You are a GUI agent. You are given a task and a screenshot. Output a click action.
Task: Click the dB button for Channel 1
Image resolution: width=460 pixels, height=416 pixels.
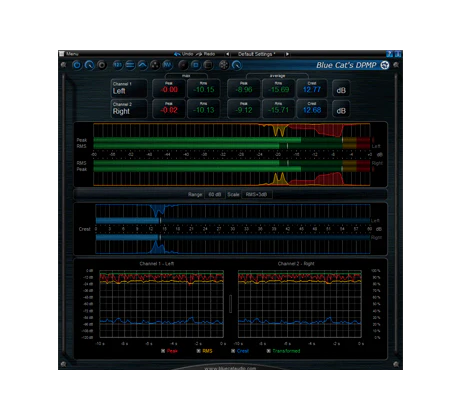(341, 89)
